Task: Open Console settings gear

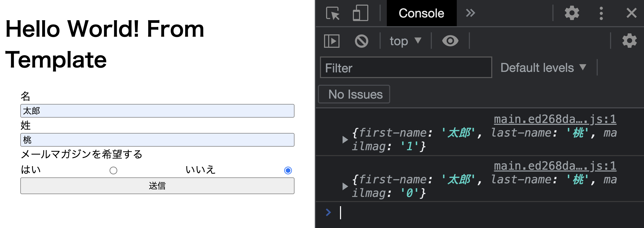Action: 630,41
